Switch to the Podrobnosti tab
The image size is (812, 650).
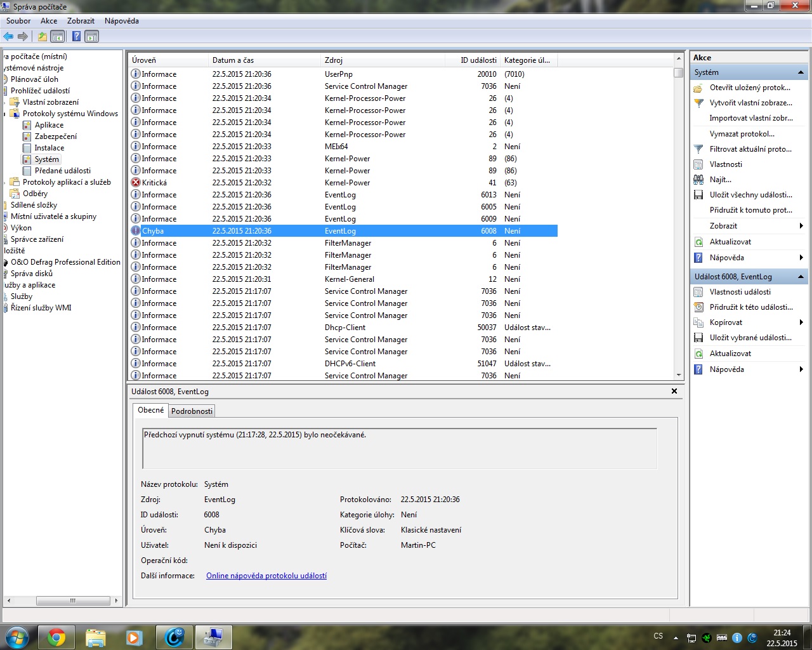click(x=192, y=411)
